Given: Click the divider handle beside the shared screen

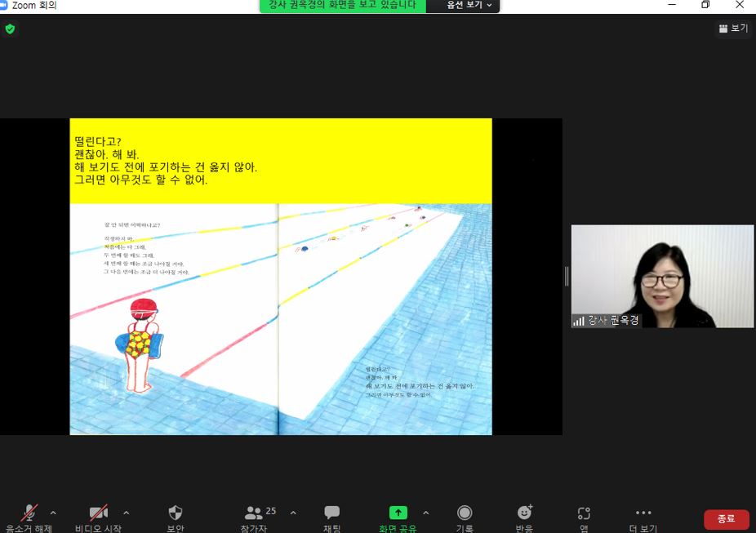Looking at the screenshot, I should click(567, 277).
